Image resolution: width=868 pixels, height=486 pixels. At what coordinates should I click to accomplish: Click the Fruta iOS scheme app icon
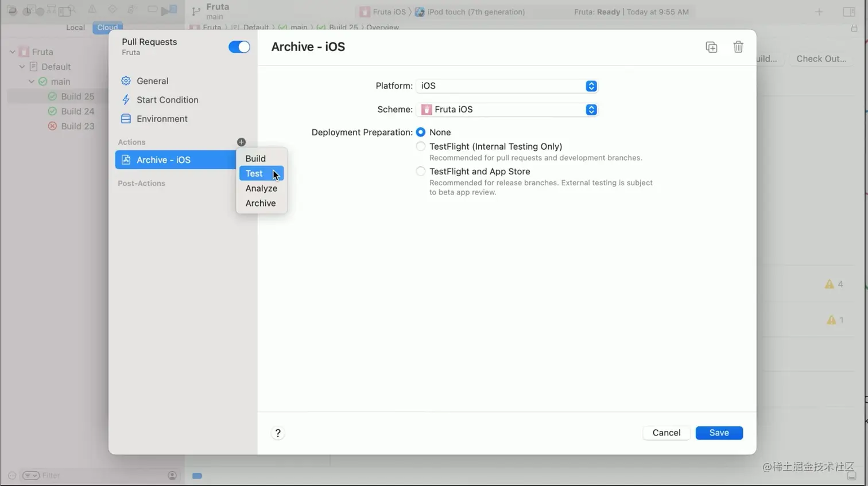(427, 110)
